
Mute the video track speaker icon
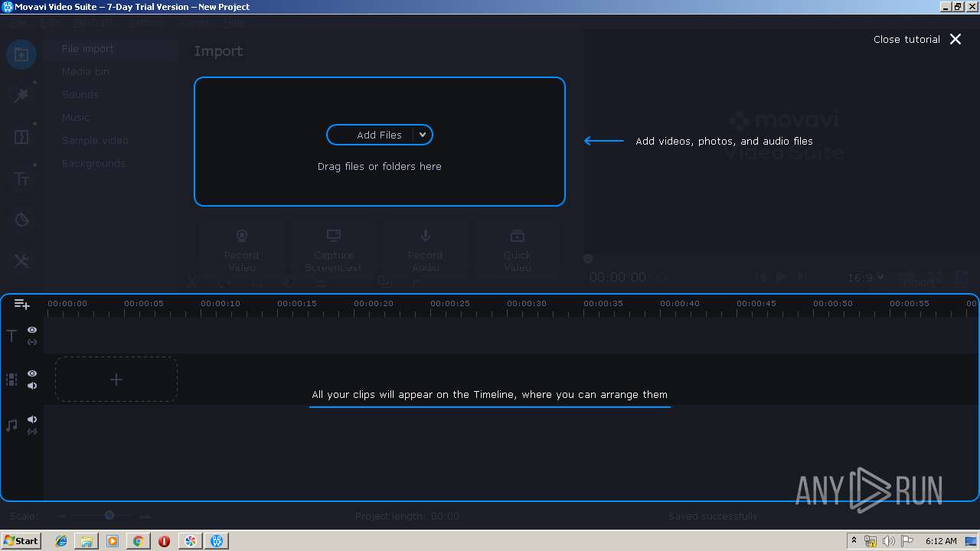pos(32,386)
